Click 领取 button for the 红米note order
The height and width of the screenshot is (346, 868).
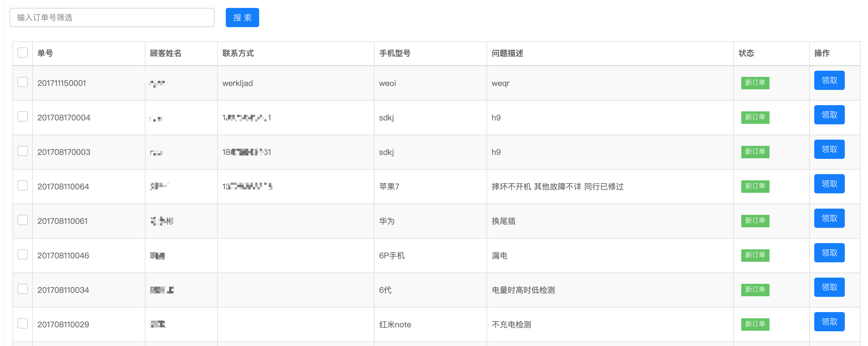(x=829, y=321)
